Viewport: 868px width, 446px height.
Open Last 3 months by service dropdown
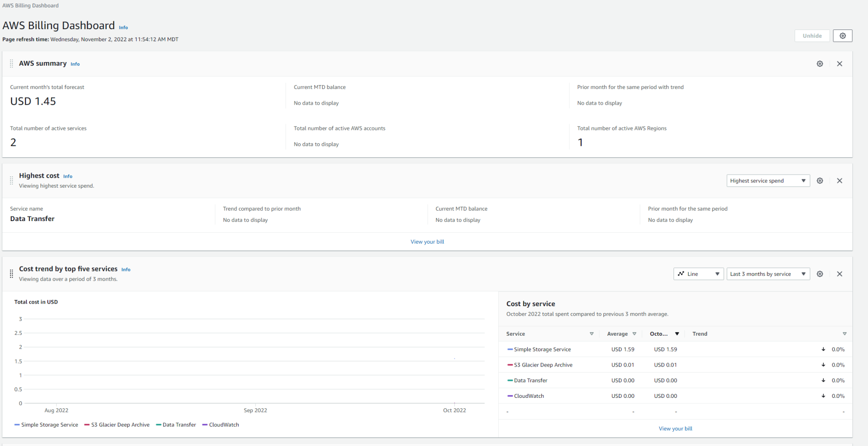(768, 274)
